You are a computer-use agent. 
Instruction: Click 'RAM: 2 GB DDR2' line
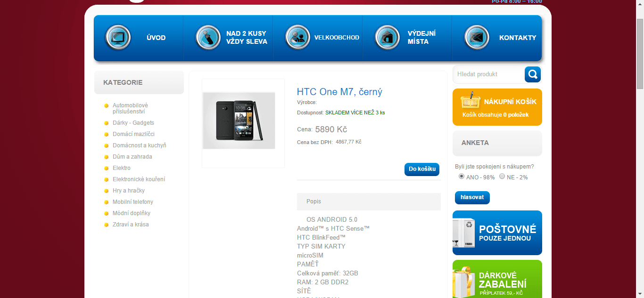click(322, 282)
